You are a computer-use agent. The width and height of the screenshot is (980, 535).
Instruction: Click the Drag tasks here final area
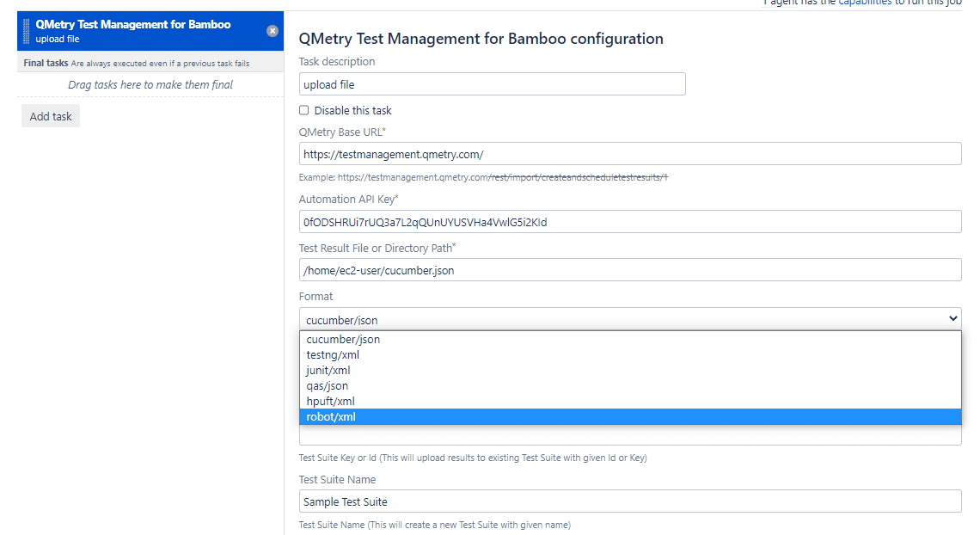(x=150, y=84)
